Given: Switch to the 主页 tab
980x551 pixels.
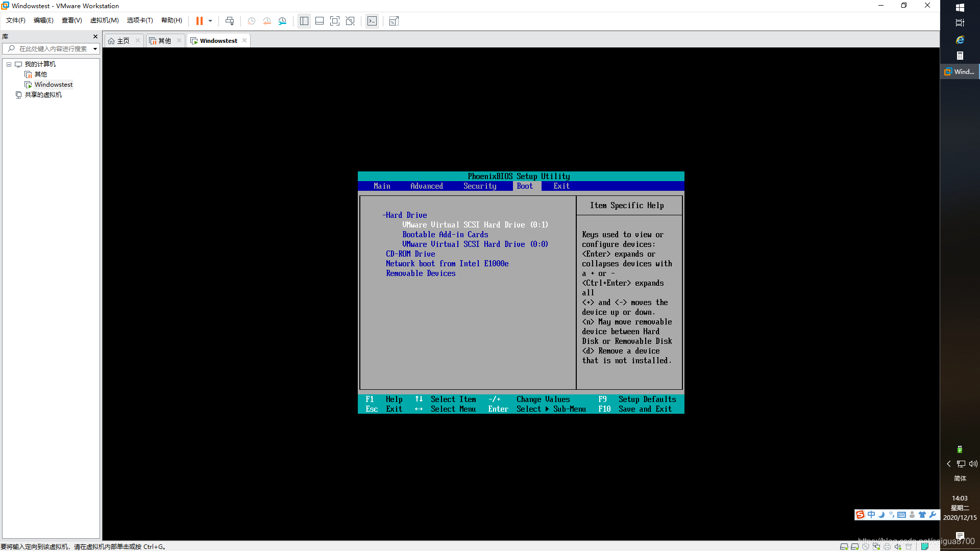Looking at the screenshot, I should tap(123, 41).
